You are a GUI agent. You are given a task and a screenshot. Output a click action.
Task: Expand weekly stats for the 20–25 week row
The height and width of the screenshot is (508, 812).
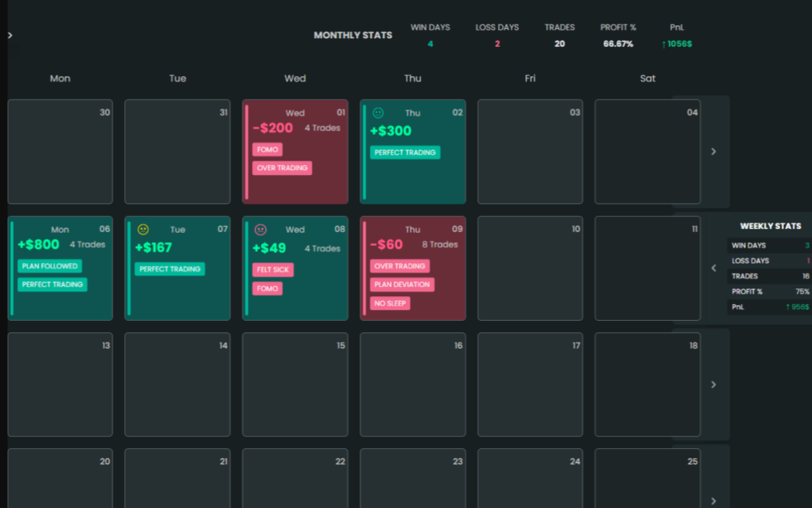pos(713,501)
